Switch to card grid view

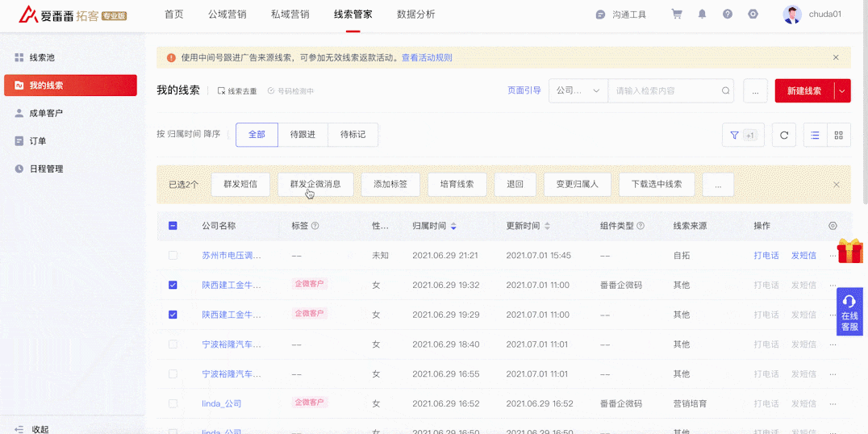(838, 136)
